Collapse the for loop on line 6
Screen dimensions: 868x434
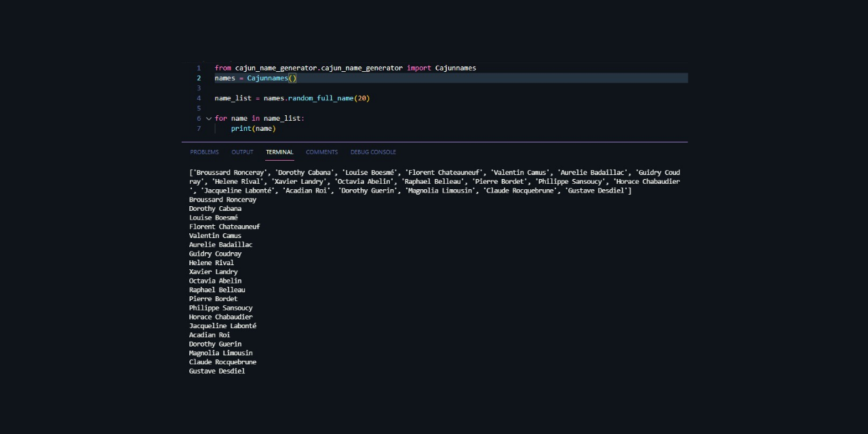[209, 118]
